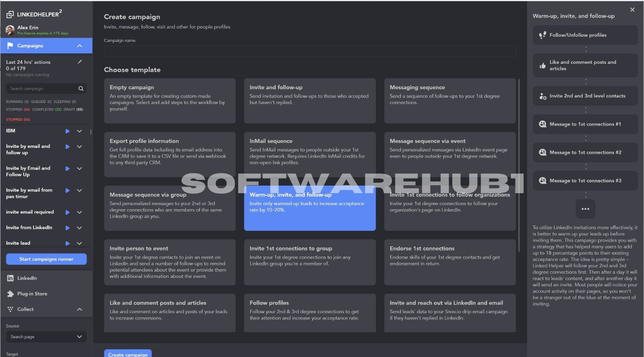Expand the IBM campaign chevron
The width and height of the screenshot is (644, 357).
tap(79, 131)
